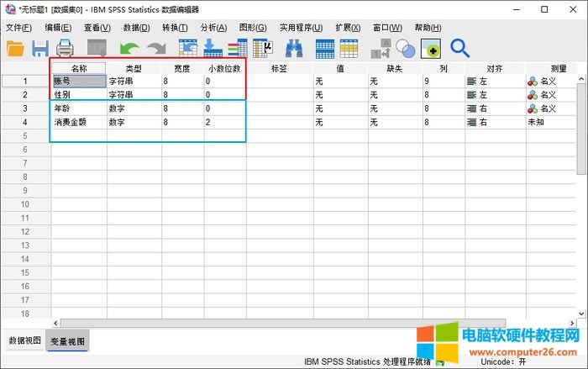Click the Recall recent dialogs icon

(97, 48)
